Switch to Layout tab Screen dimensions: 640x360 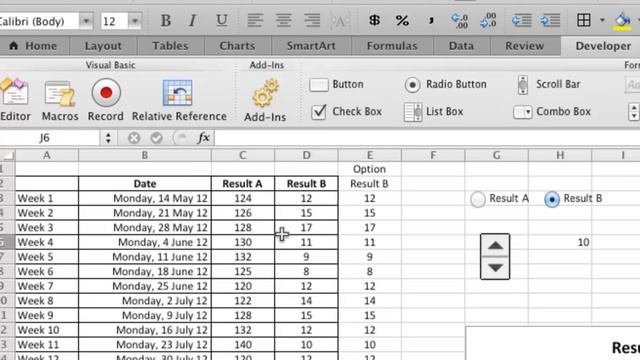103,46
